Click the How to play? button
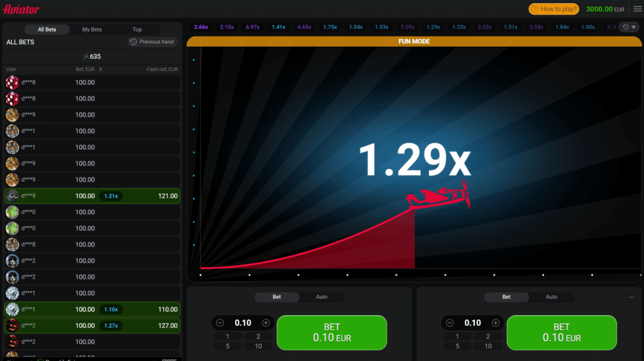 (x=553, y=9)
